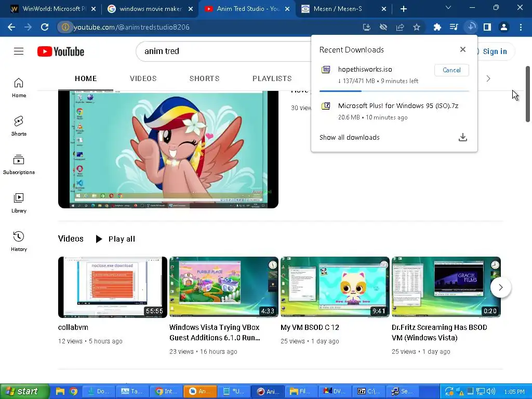Image resolution: width=532 pixels, height=399 pixels.
Task: Click the address bar URL
Action: pos(131,27)
